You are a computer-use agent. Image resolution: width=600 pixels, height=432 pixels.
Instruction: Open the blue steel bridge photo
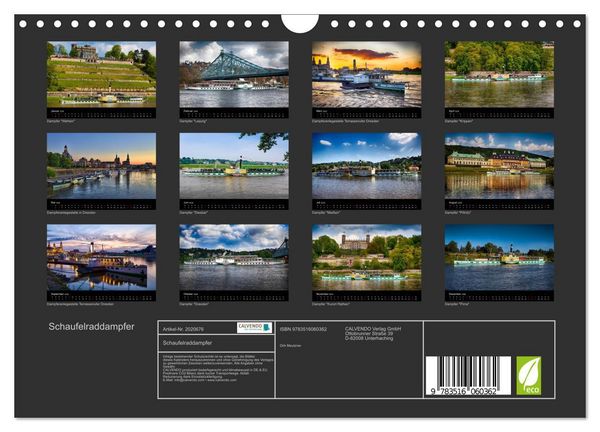pyautogui.click(x=234, y=75)
